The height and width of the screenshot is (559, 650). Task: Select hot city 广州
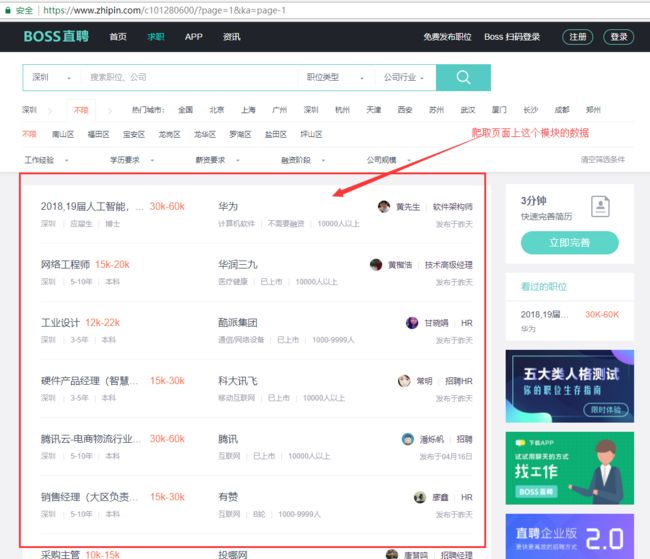pos(279,110)
